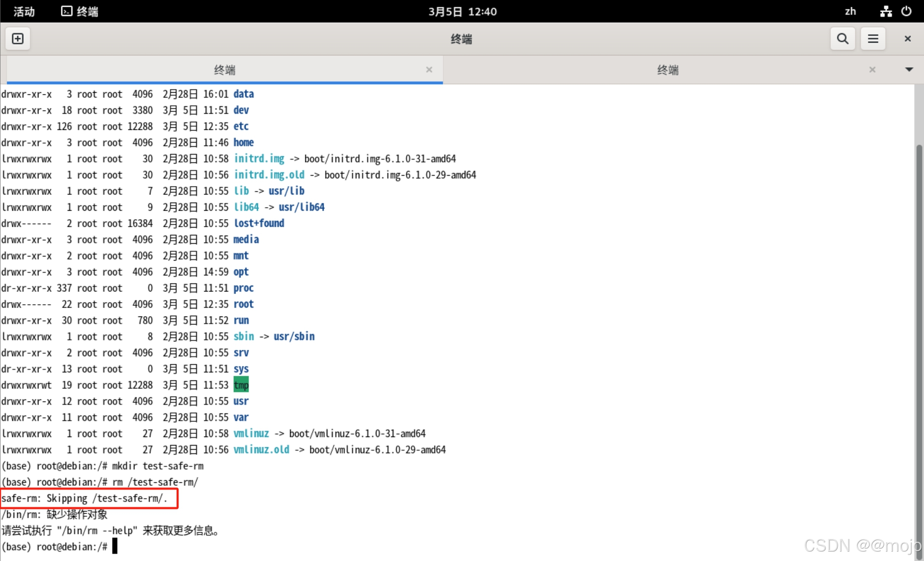Click the camera-style icon beside 终端 indicator
Image resolution: width=924 pixels, height=561 pixels.
(x=66, y=11)
